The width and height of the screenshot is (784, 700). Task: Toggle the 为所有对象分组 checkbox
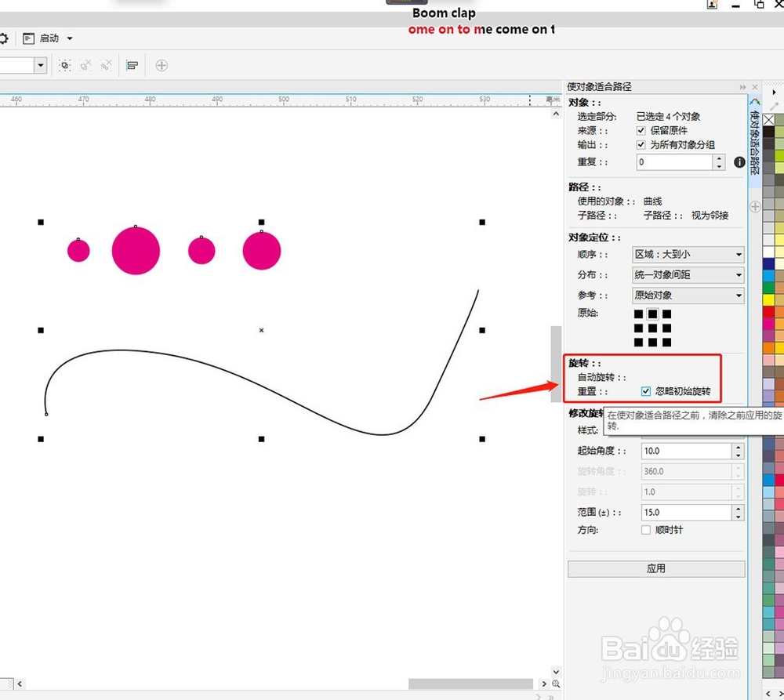(641, 144)
